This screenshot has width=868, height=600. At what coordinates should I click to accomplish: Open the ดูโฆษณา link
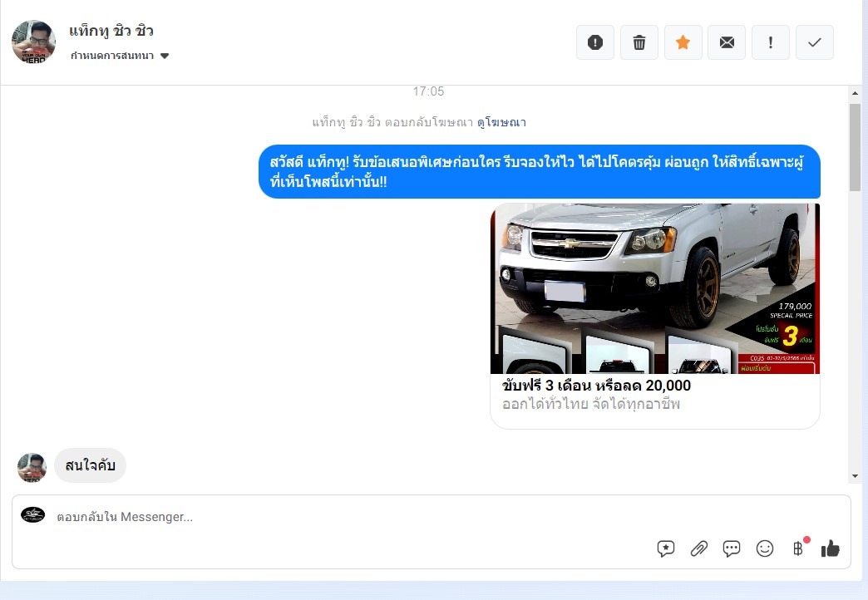(x=501, y=122)
